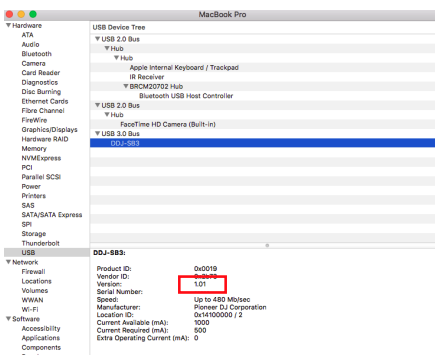446x364 pixels.
Task: Select Locations under Network
Action: (x=37, y=281)
